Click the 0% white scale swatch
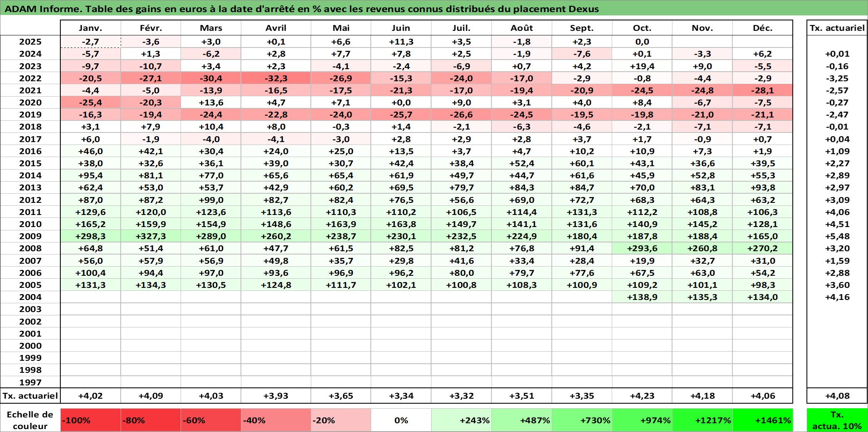 point(401,420)
